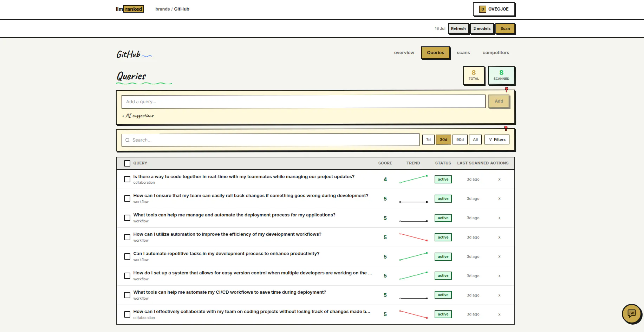This screenshot has width=644, height=332.
Task: Select the automate repetitive tasks checkbox
Action: point(127,257)
